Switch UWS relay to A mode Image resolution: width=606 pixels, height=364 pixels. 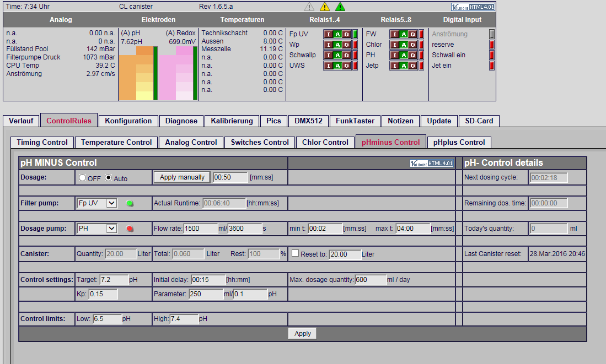338,66
